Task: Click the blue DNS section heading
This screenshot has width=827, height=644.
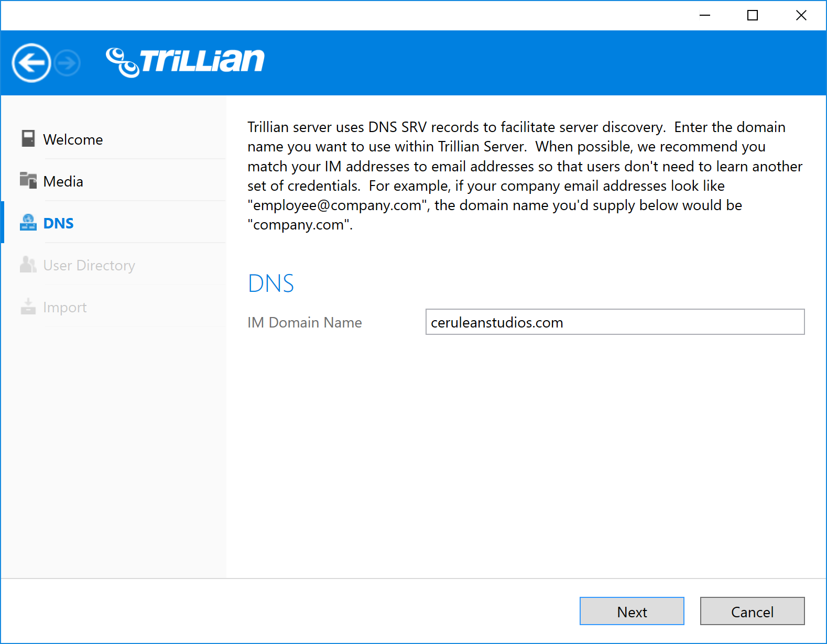Action: 271,283
